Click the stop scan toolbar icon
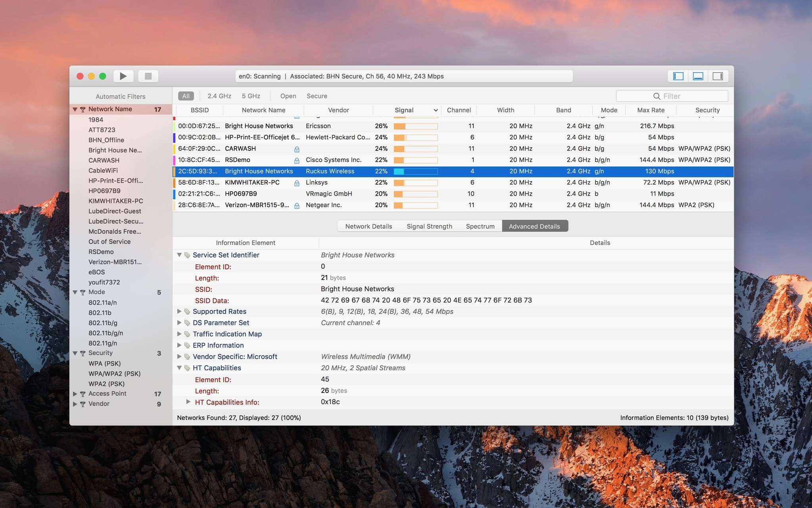The image size is (812, 508). [149, 76]
